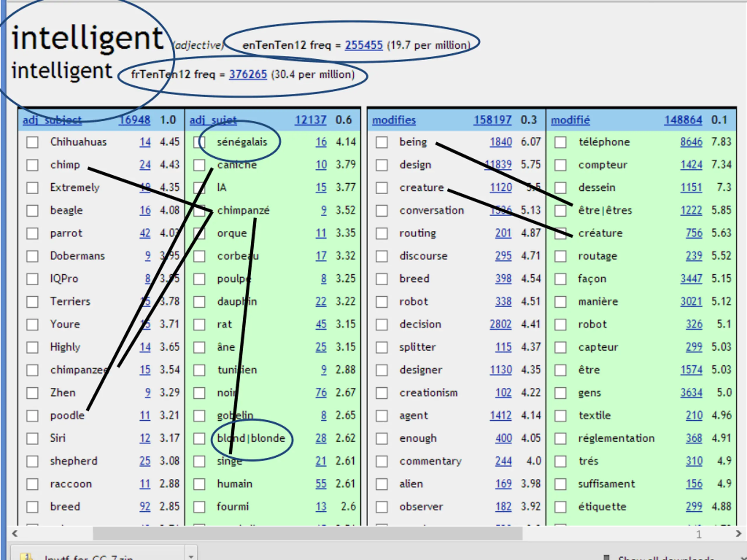747x560 pixels.
Task: Open the modifies column header link
Action: pos(394,120)
